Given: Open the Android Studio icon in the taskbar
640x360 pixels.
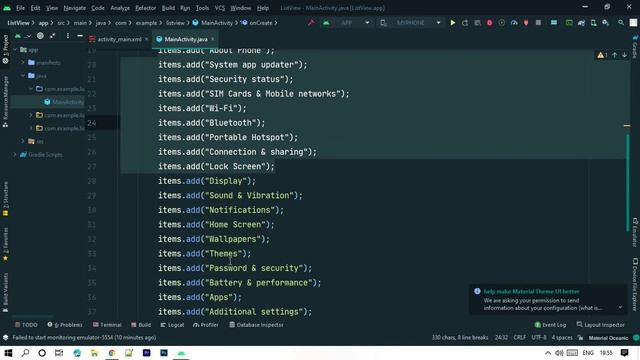Looking at the screenshot, I should (181, 353).
